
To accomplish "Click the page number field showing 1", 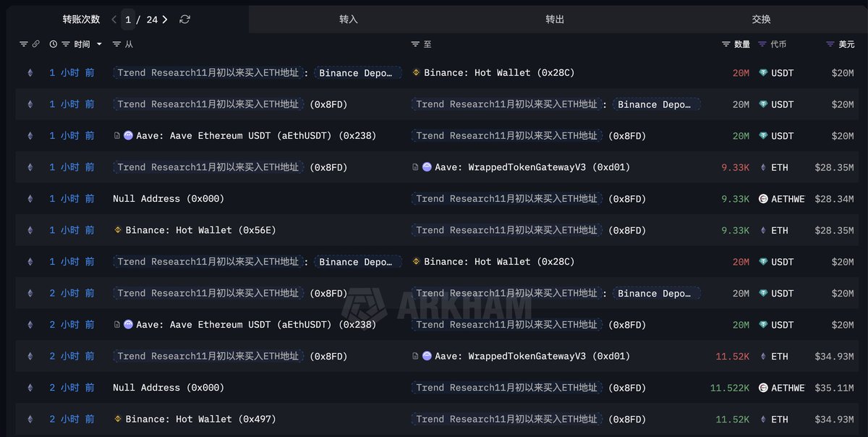I will 128,20.
